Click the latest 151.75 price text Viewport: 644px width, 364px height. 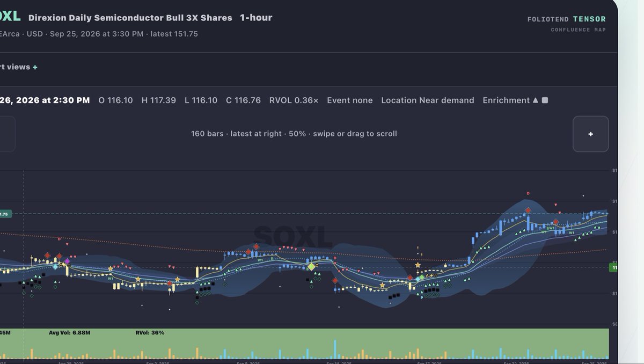[x=174, y=34]
